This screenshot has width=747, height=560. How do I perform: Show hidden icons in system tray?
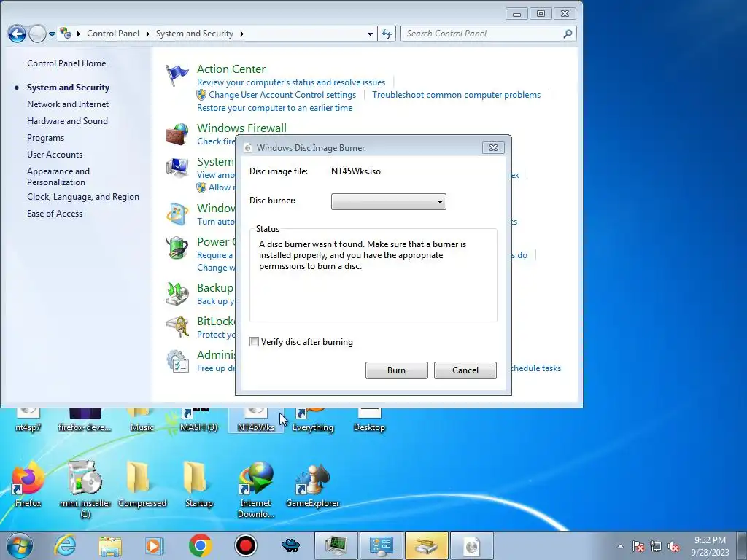(x=620, y=546)
